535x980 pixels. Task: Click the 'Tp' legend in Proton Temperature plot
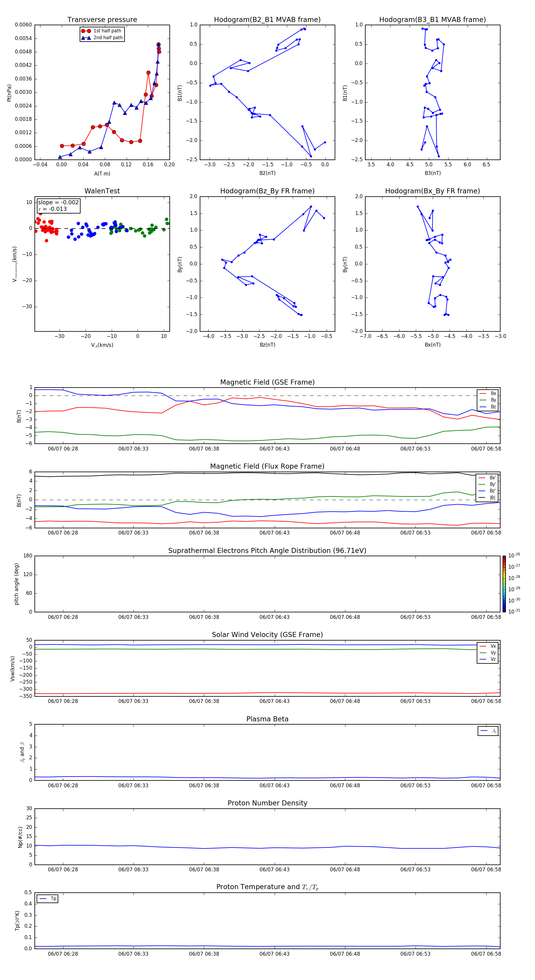(x=48, y=899)
